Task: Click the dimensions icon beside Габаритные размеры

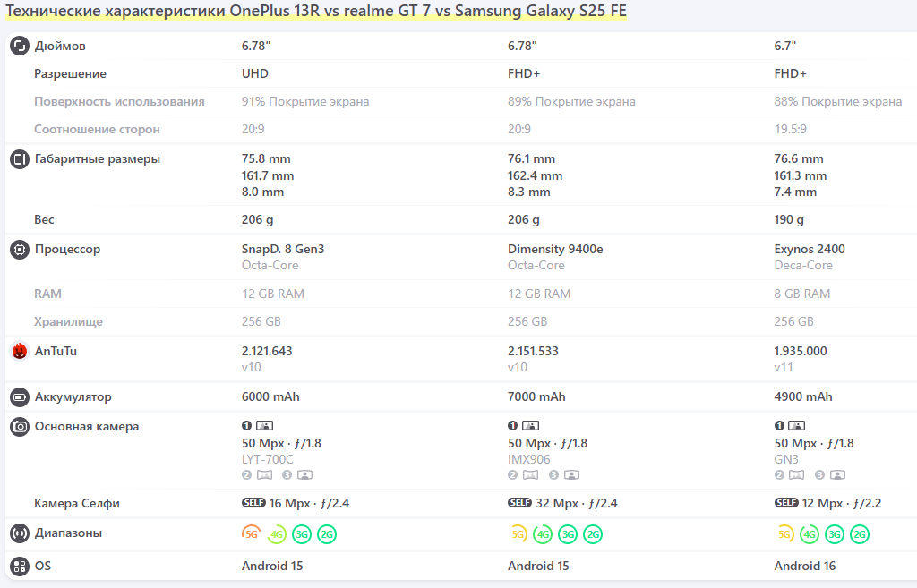Action: (20, 159)
